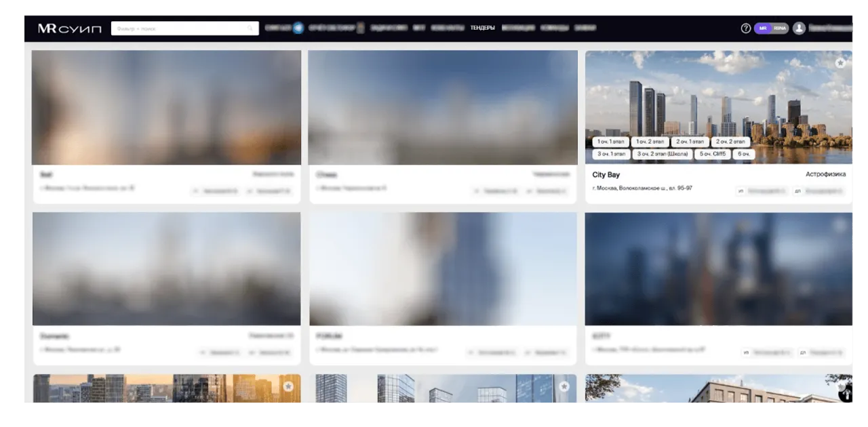Switch toggle to RBNA mode

click(x=779, y=28)
